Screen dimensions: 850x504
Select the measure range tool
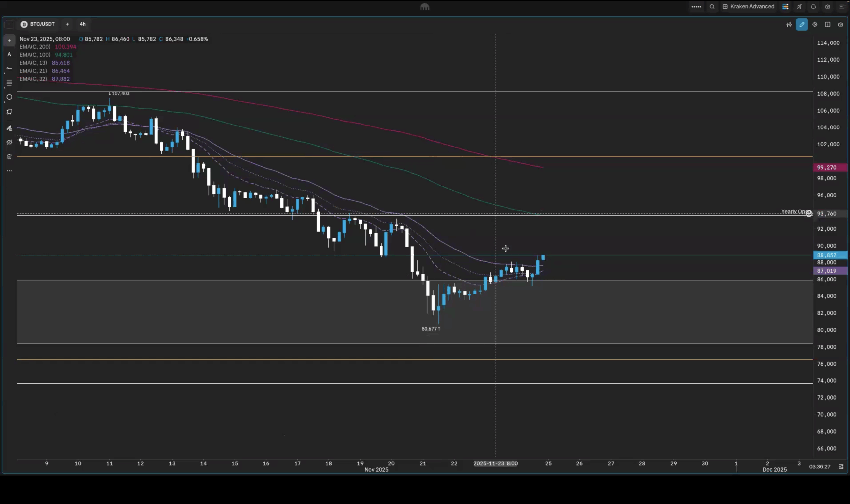[9, 112]
